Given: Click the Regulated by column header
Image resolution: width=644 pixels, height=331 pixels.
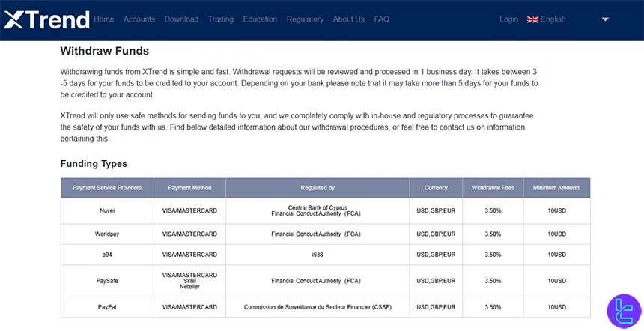Looking at the screenshot, I should point(318,188).
